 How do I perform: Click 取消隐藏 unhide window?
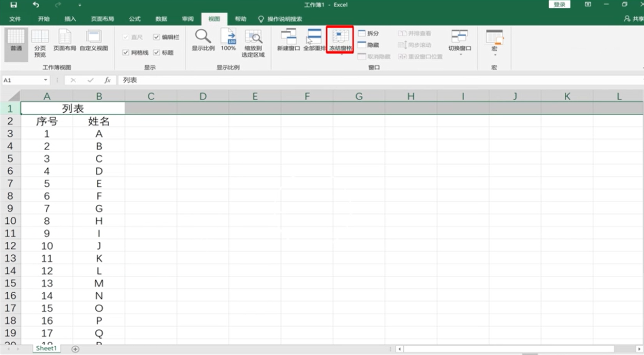[x=374, y=57]
